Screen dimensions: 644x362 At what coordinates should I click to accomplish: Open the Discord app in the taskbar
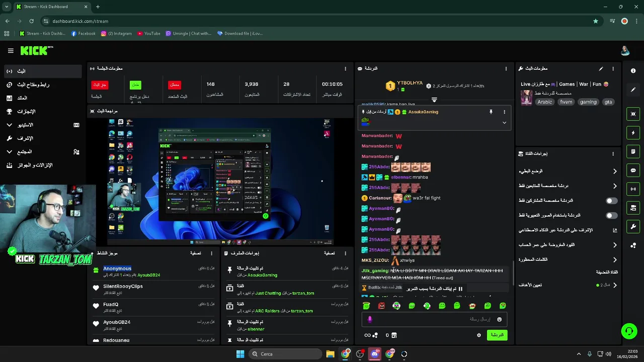click(374, 354)
